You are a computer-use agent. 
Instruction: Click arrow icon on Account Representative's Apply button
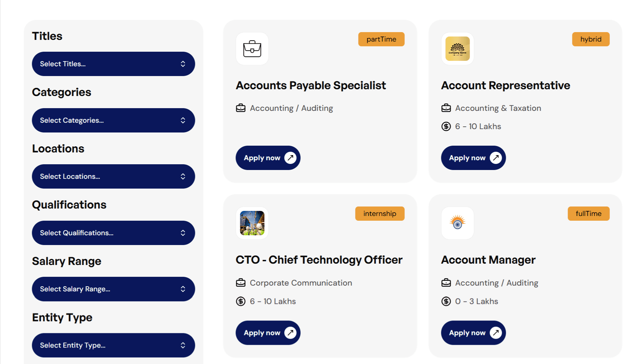point(496,158)
